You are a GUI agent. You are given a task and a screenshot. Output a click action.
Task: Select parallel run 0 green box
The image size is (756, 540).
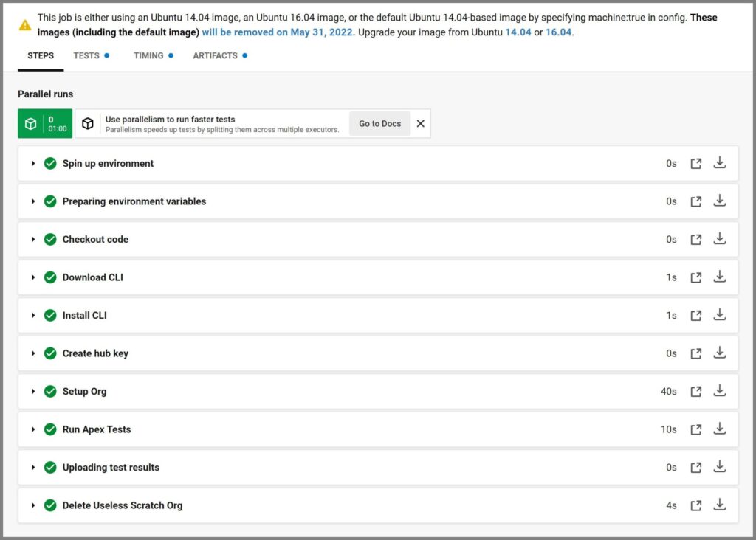tap(45, 124)
